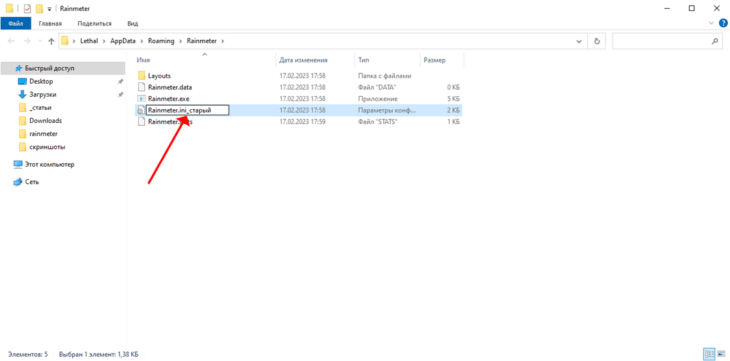Open the Файл ribbon tab
Screen dimensions: 730x361
point(16,23)
